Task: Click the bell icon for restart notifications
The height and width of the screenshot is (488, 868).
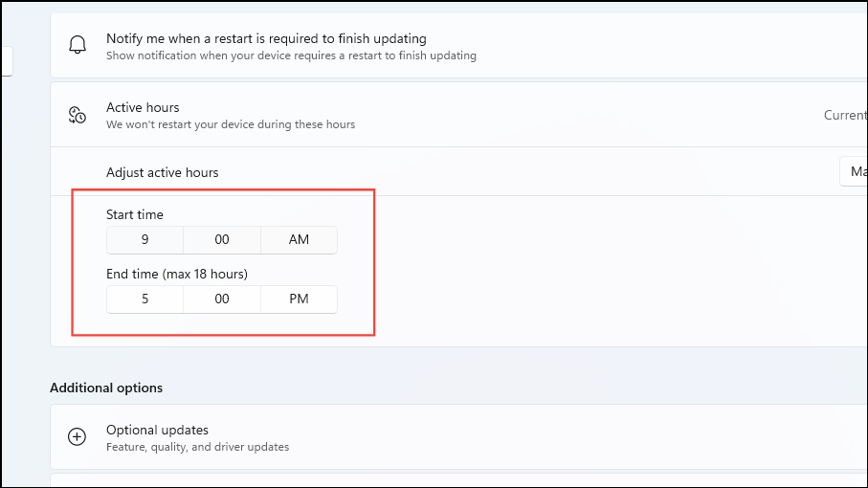Action: click(77, 46)
